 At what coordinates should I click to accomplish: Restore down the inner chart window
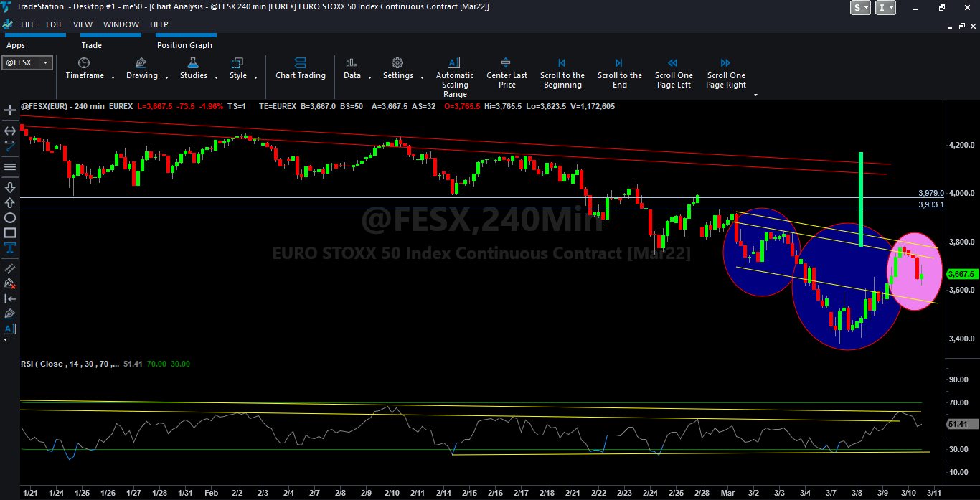click(x=962, y=27)
